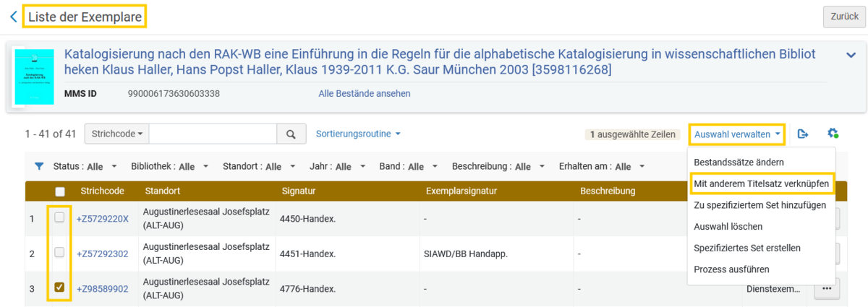The image size is (868, 307).
Task: Open the Sortierungsroutine dropdown
Action: [x=358, y=134]
